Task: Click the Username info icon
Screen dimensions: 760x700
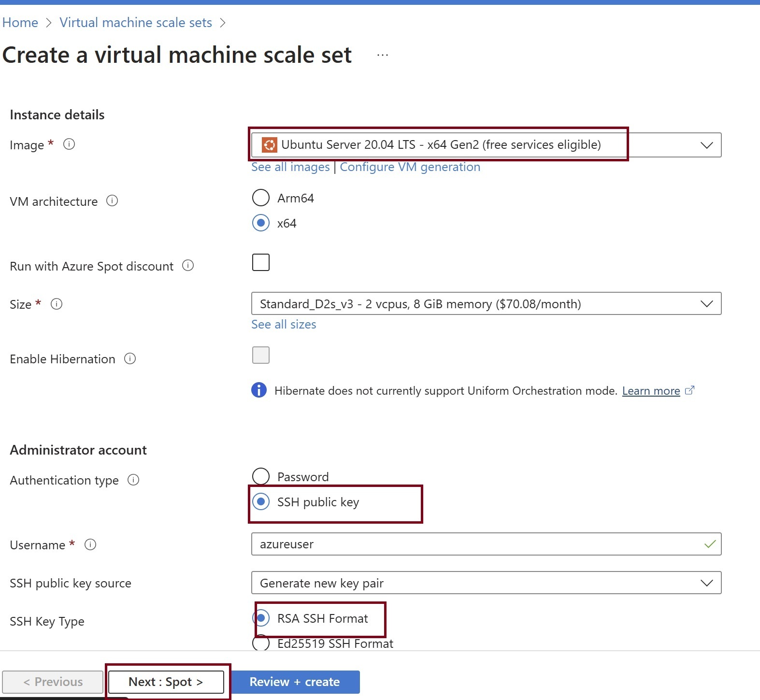Action: [90, 544]
